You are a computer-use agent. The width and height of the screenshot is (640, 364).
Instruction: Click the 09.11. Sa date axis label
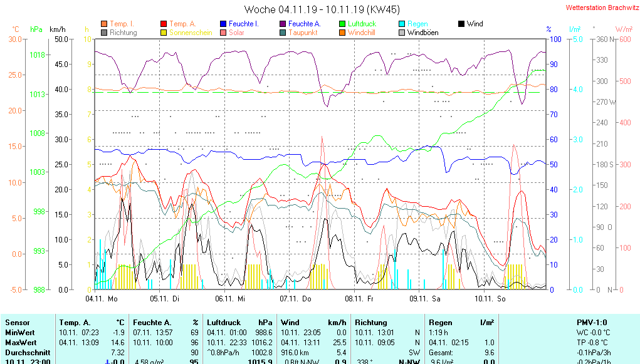click(x=426, y=299)
